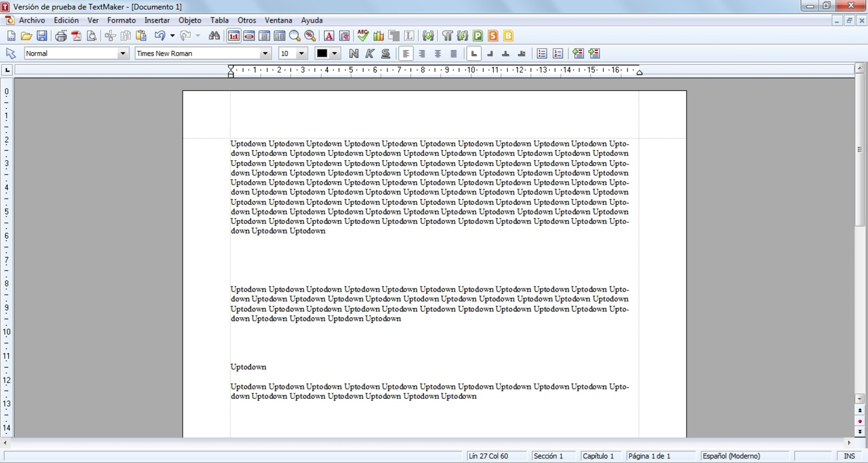Image resolution: width=868 pixels, height=463 pixels.
Task: Open undo history dropdown arrow
Action: (172, 36)
